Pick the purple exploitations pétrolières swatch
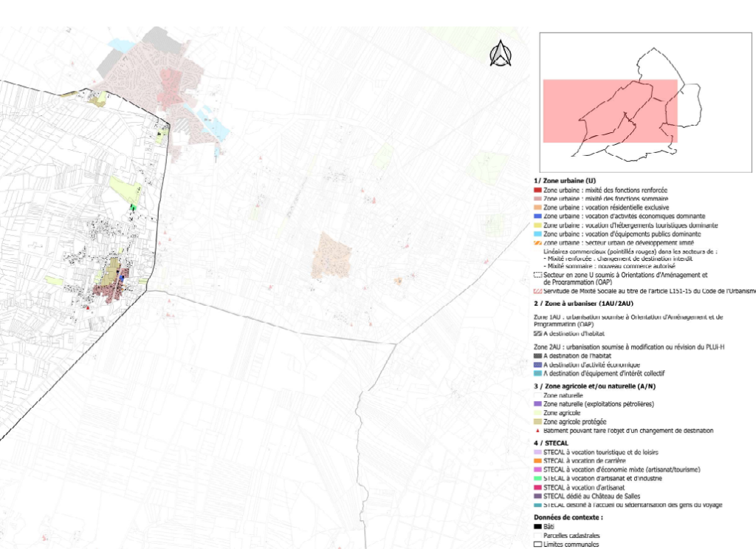 point(537,404)
